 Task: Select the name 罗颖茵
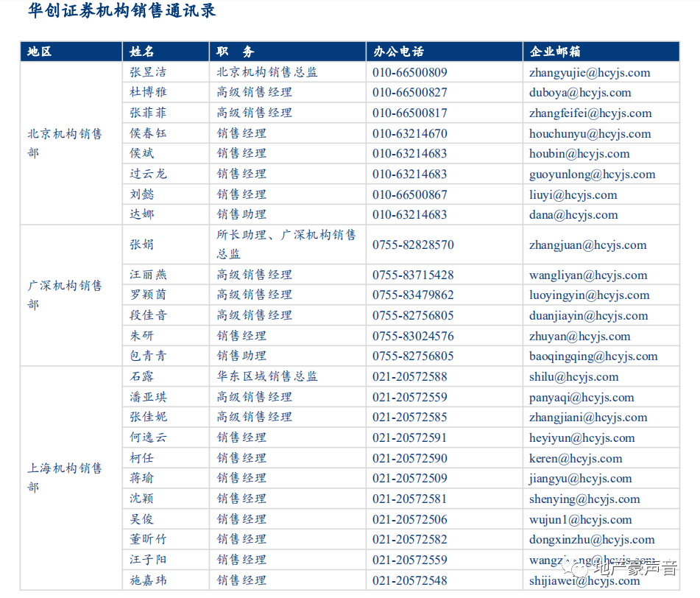click(x=148, y=295)
